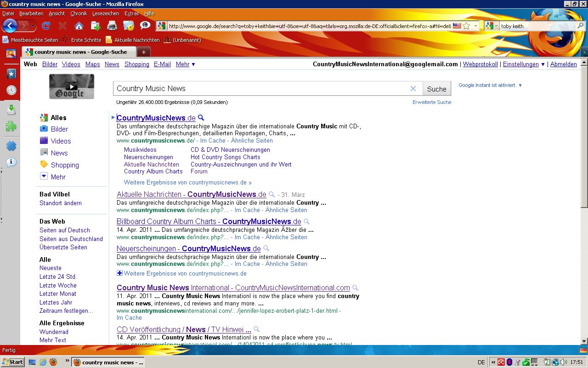Expand the Google Instant options dropdown
Viewport: 588px width, 368px height.
click(x=520, y=86)
